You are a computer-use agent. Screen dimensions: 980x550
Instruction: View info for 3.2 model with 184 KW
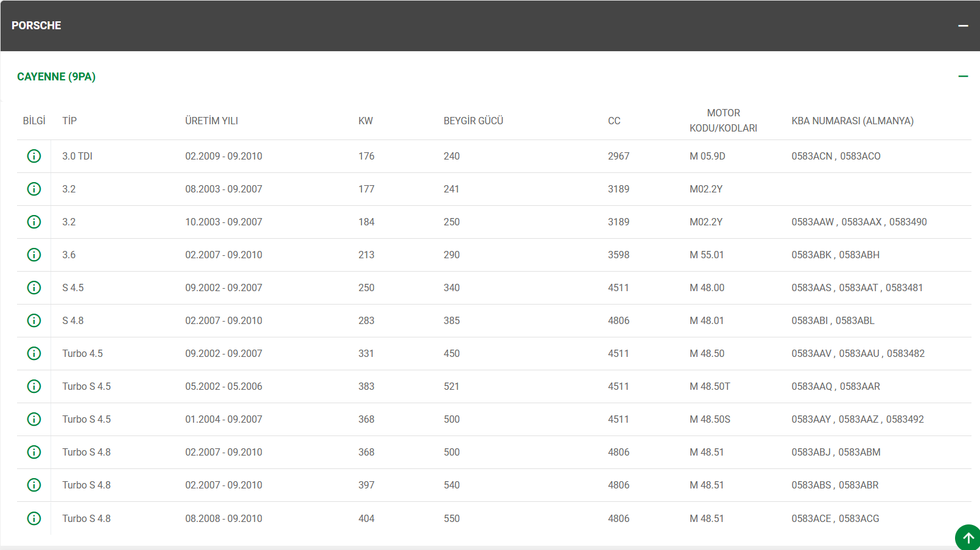click(34, 222)
